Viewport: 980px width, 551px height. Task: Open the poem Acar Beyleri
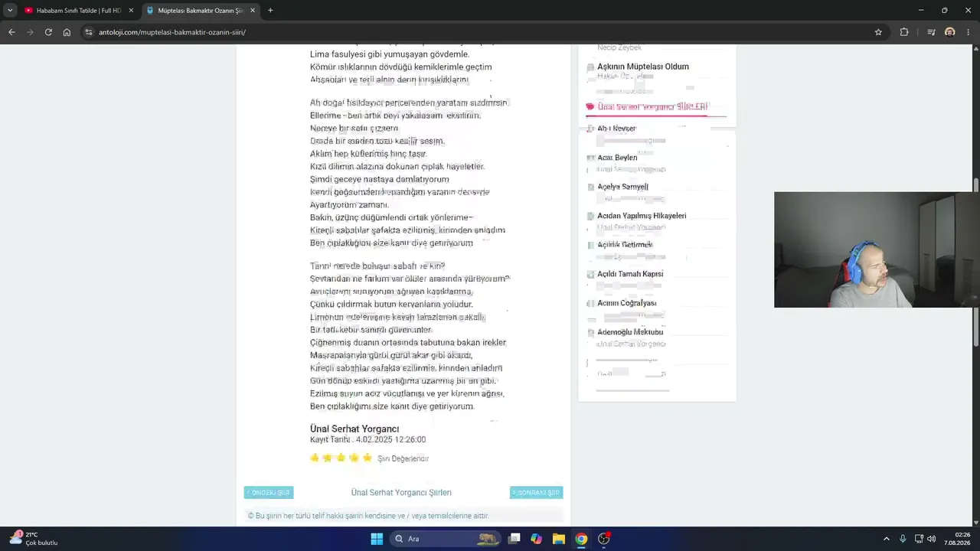pyautogui.click(x=617, y=158)
